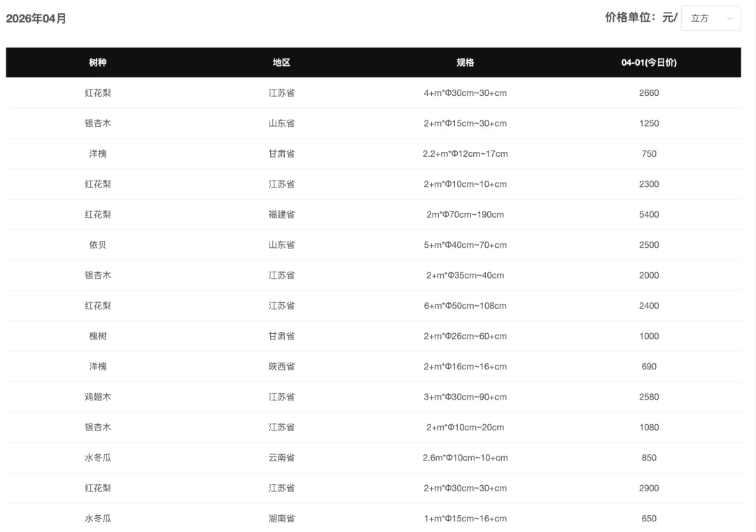756x532 pixels.
Task: Select the price 650 cell
Action: (x=649, y=518)
